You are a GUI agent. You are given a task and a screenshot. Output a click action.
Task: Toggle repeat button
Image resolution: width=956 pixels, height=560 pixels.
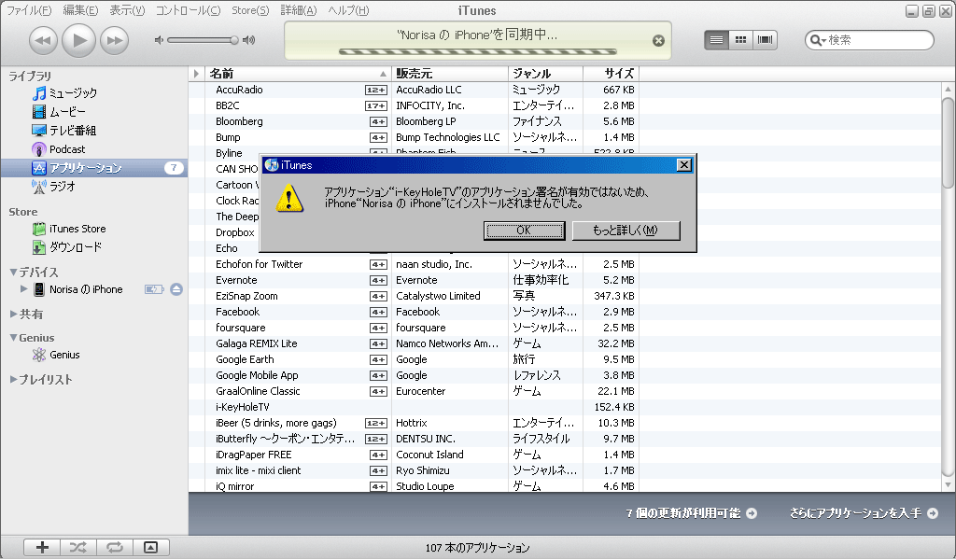pyautogui.click(x=115, y=547)
